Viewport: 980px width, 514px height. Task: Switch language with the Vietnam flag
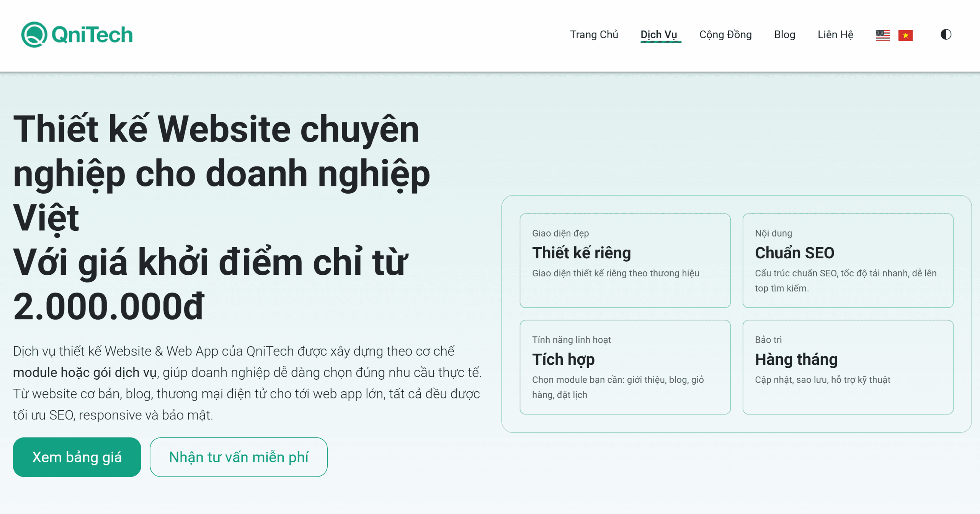(905, 35)
